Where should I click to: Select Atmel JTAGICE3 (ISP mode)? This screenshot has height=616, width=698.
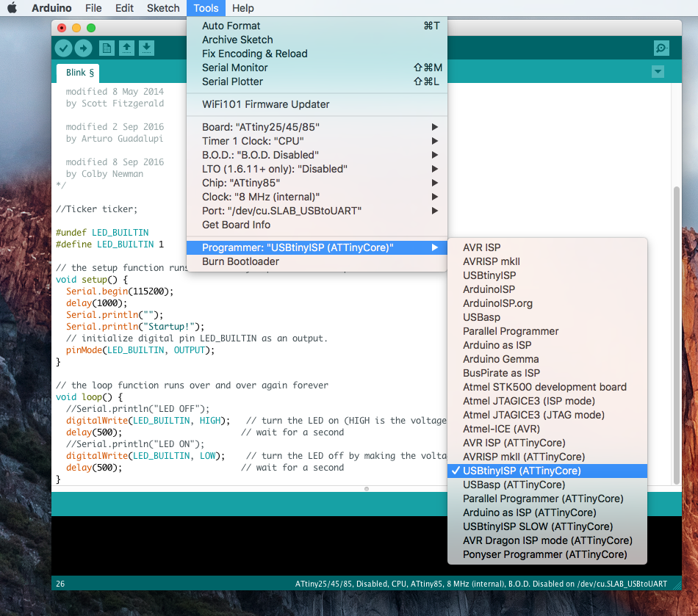(x=547, y=401)
